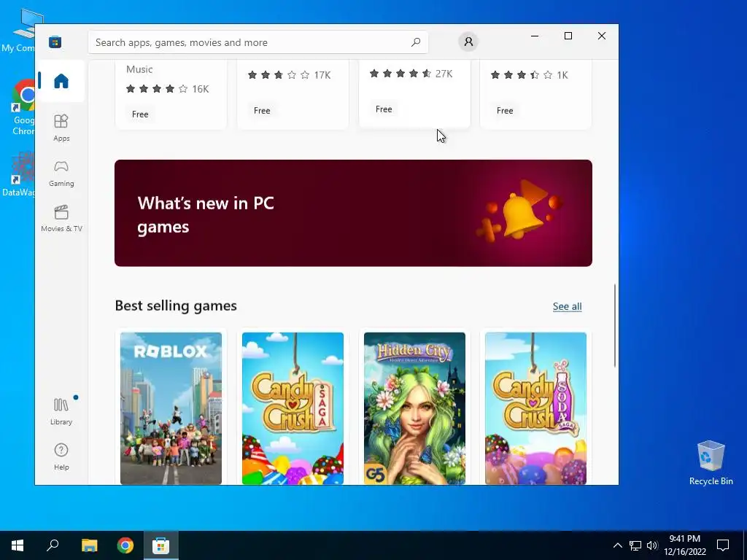Show hidden system tray icons
Screen dimensions: 747x560
pos(617,545)
